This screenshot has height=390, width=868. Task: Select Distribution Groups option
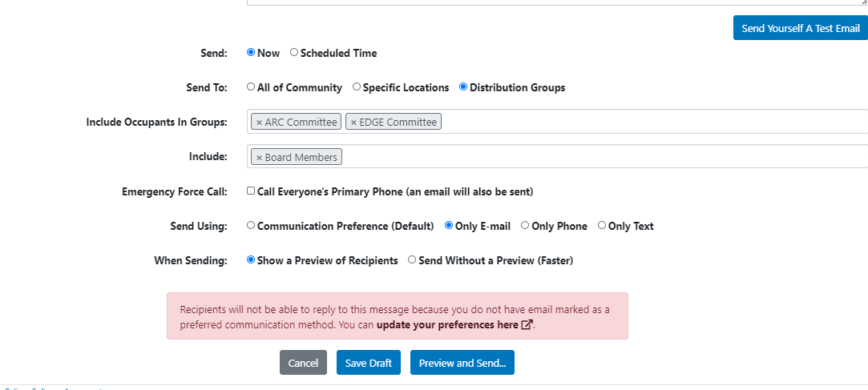tap(463, 86)
